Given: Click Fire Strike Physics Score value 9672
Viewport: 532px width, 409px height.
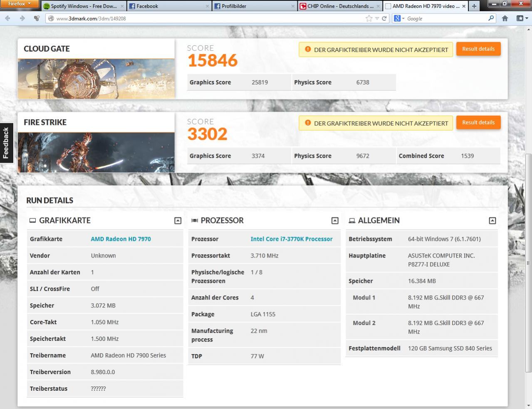Looking at the screenshot, I should 363,156.
